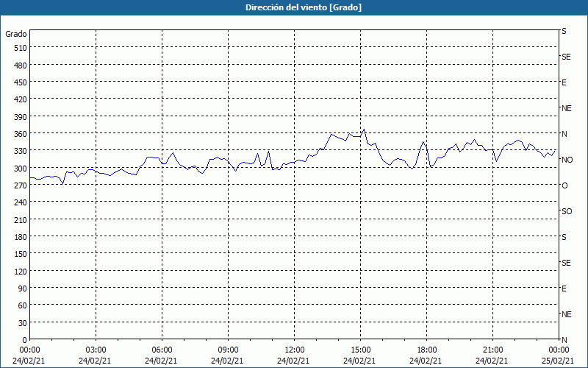Click the 390 degree axis label
This screenshot has width=588, height=368.
(21, 117)
